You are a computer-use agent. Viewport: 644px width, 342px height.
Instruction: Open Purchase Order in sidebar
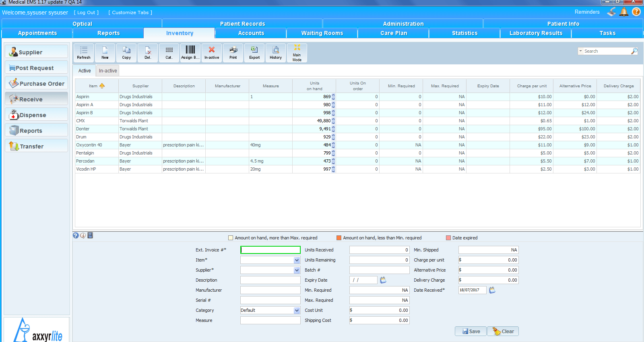coord(37,84)
